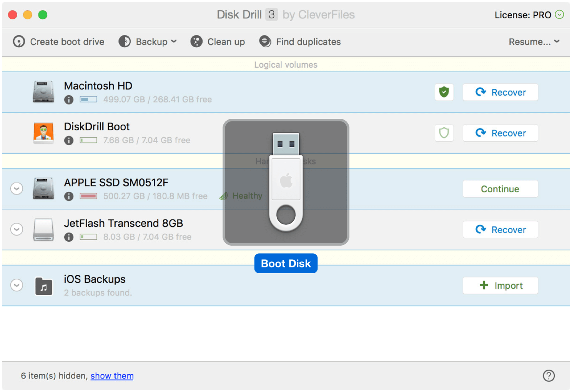The width and height of the screenshot is (572, 392).
Task: Continue scanning the APPLE SSD SM0512F
Action: coord(500,189)
